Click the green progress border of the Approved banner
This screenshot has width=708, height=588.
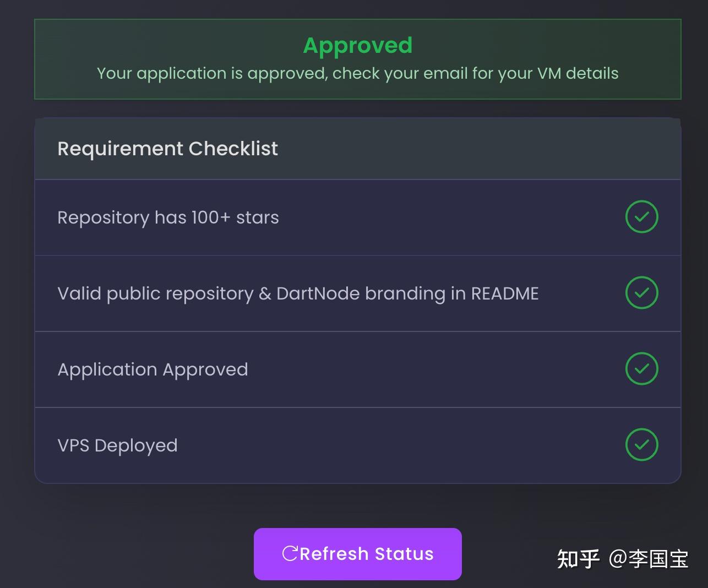pyautogui.click(x=357, y=19)
